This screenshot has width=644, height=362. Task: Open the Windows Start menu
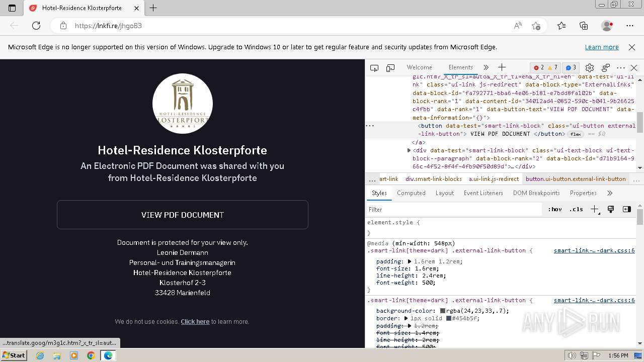click(x=14, y=355)
